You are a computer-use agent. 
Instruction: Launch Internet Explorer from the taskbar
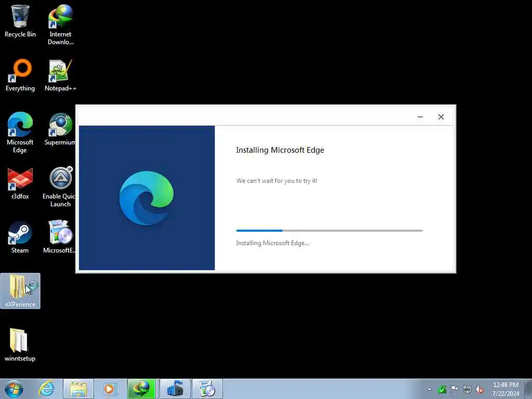46,389
